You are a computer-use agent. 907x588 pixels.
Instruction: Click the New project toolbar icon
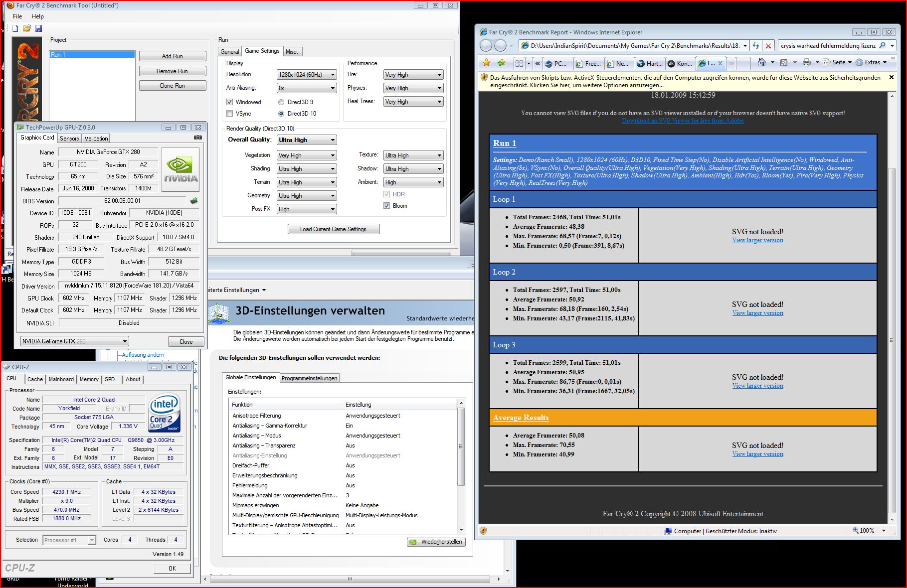point(15,28)
